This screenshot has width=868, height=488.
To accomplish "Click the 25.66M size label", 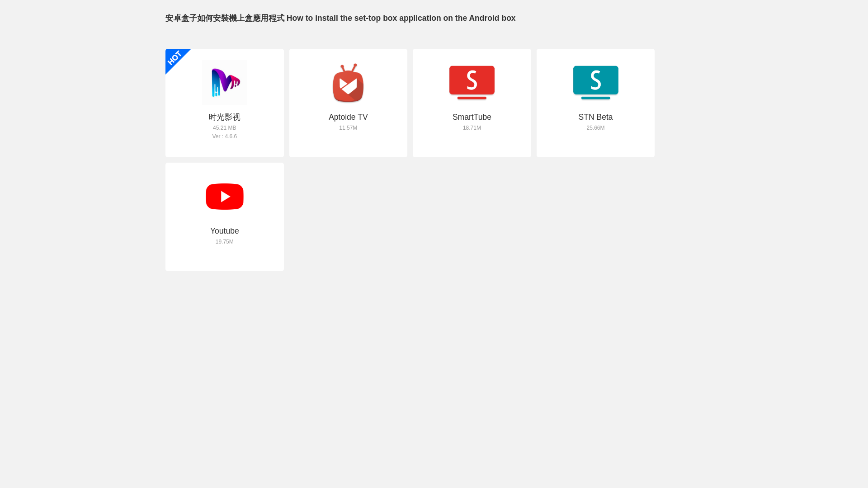I will (595, 128).
